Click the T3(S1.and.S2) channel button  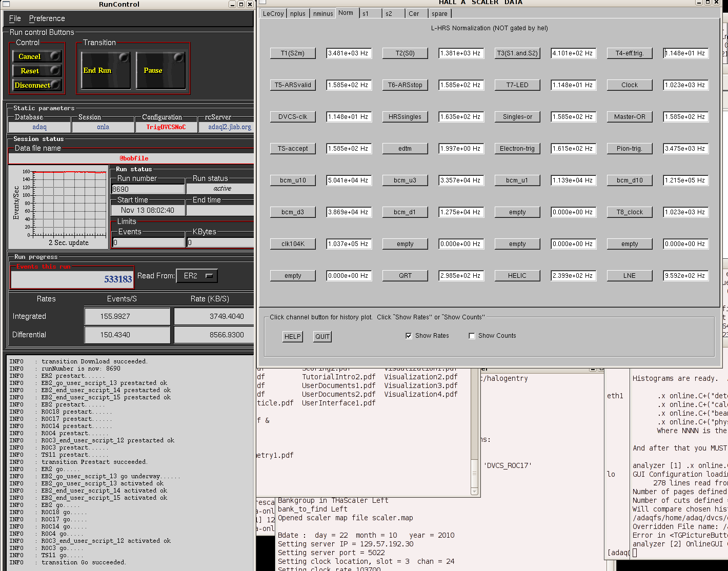tap(517, 53)
